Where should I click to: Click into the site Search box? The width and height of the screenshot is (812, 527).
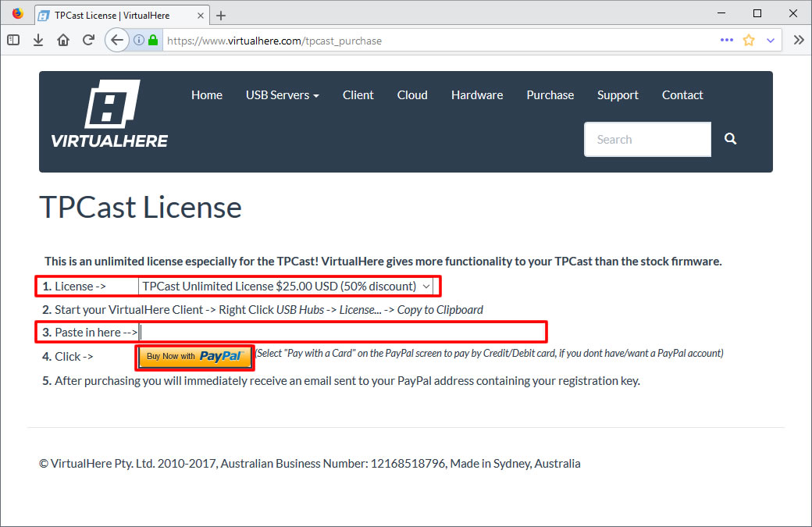[647, 140]
